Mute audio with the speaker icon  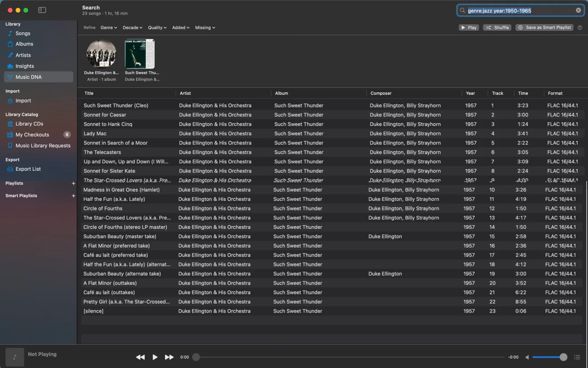(527, 357)
